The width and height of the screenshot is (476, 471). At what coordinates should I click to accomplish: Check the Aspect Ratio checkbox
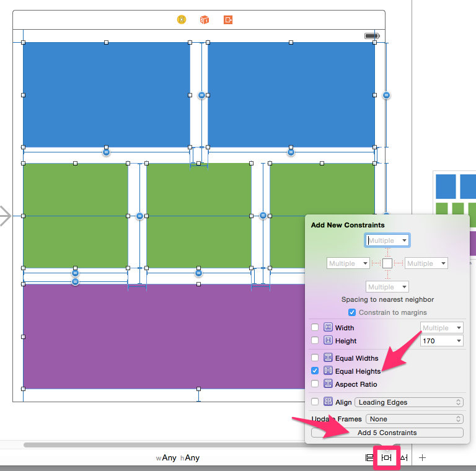pos(315,384)
